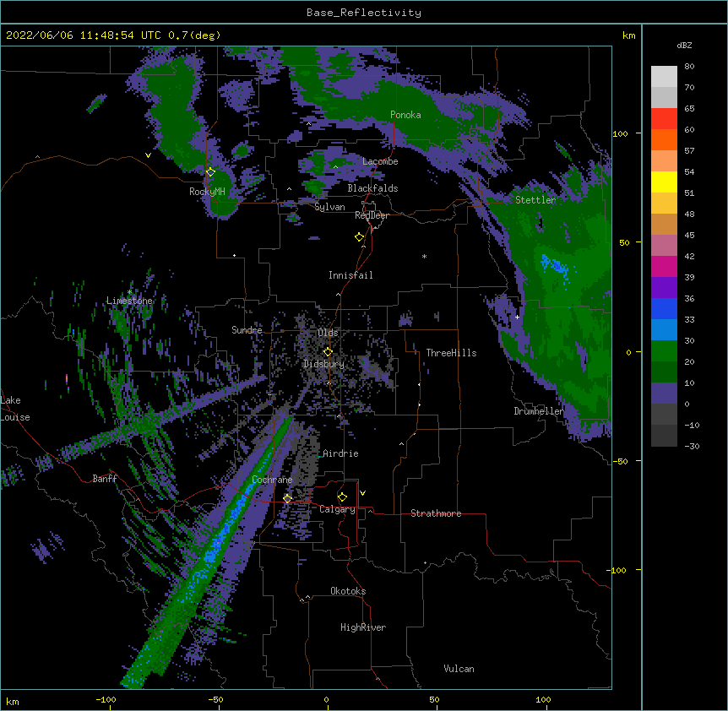Click the -30 dBZ legend value

click(692, 446)
